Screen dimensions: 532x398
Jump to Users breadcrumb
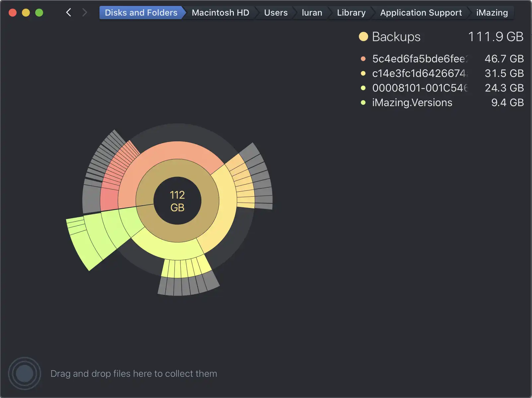[276, 13]
